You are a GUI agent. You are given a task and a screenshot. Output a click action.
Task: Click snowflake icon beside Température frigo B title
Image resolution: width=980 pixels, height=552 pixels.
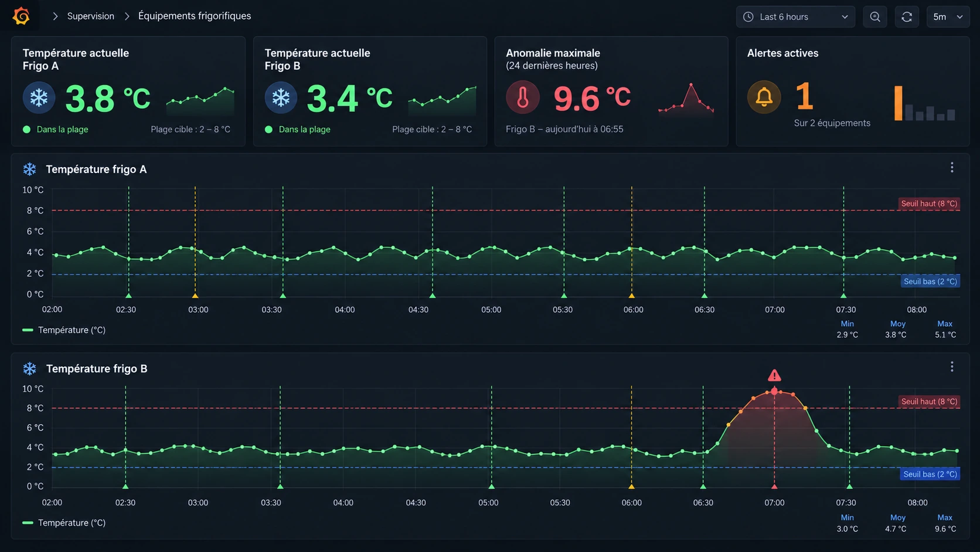coord(29,368)
